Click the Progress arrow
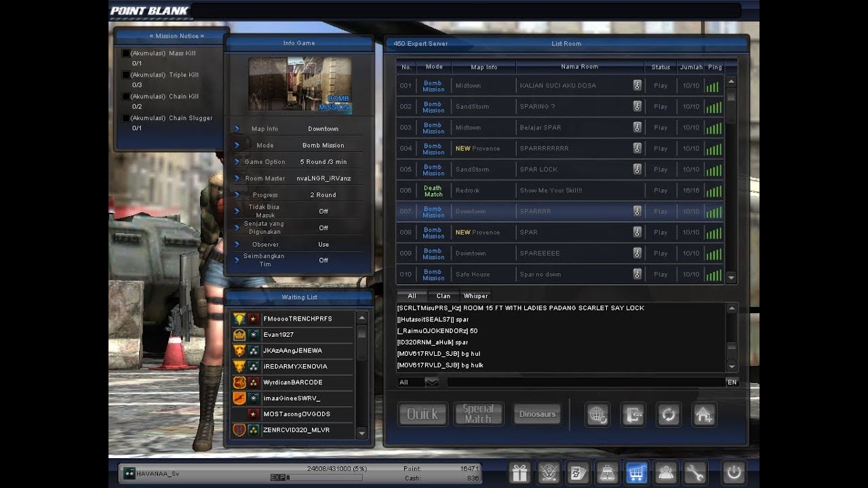This screenshot has width=868, height=488. [237, 195]
